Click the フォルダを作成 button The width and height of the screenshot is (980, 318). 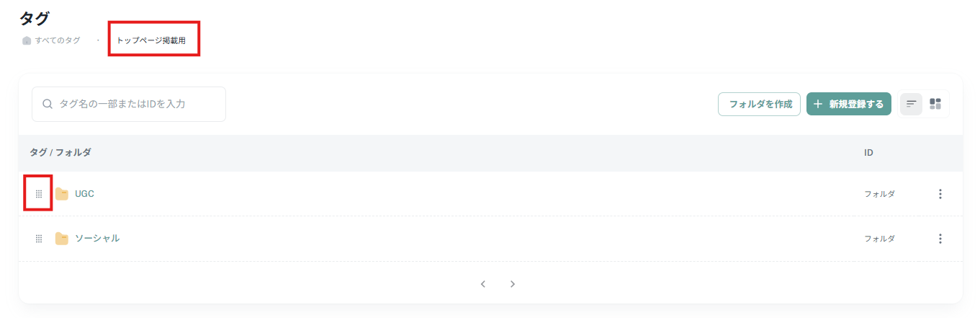(760, 104)
